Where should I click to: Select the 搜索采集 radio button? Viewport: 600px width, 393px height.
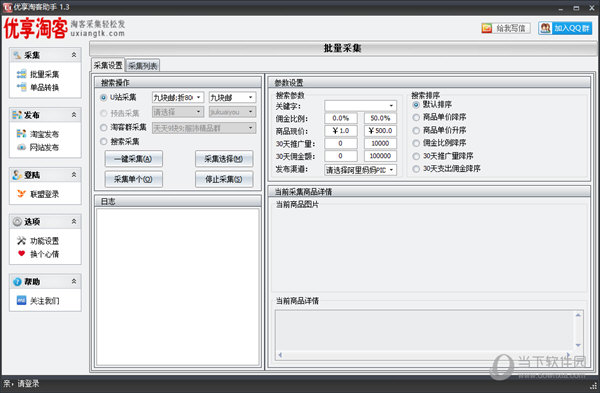[103, 142]
